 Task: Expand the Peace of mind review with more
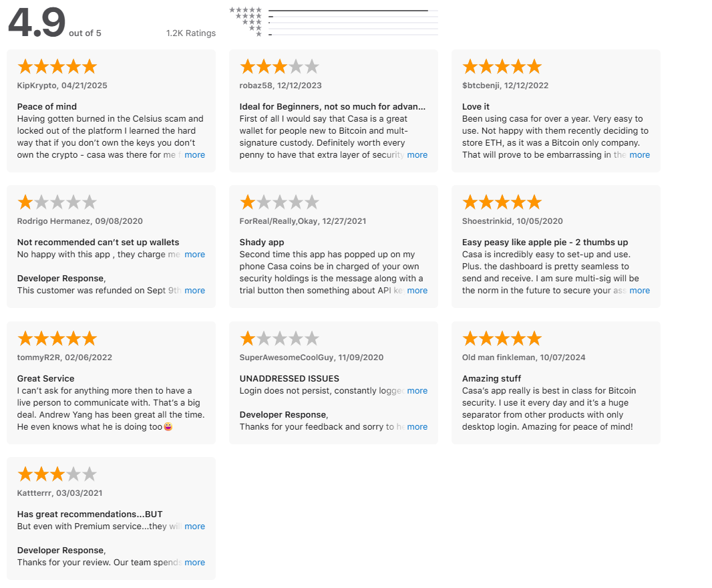pos(194,155)
